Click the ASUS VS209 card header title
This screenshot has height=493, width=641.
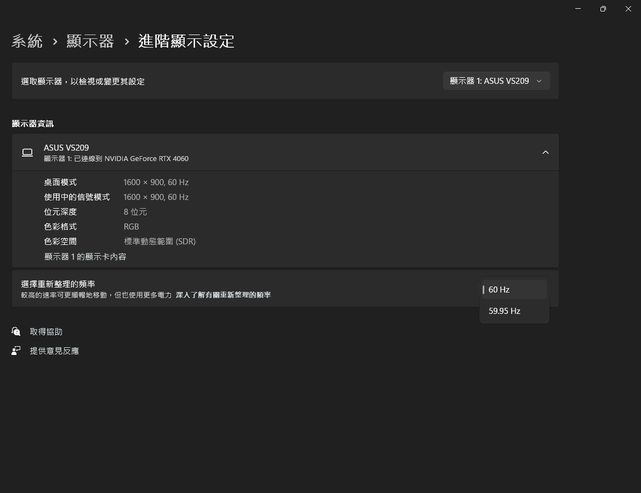click(x=66, y=148)
